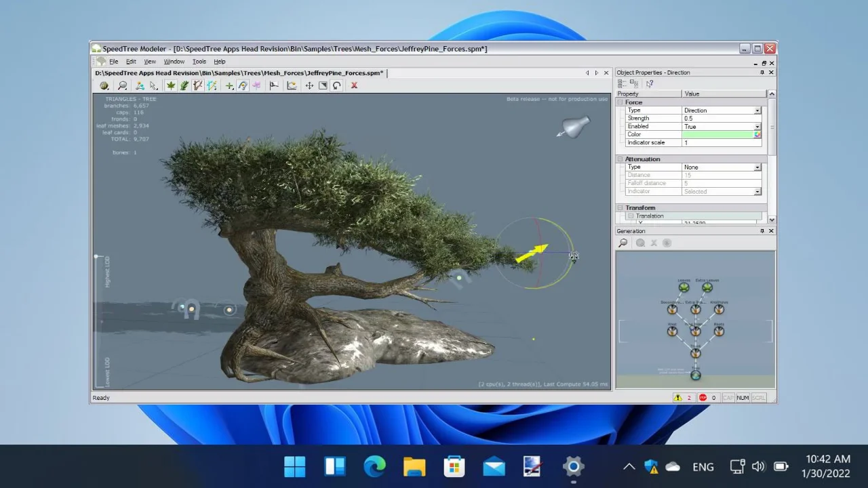Collapse the Translation subgroup
868x488 pixels.
(x=631, y=216)
